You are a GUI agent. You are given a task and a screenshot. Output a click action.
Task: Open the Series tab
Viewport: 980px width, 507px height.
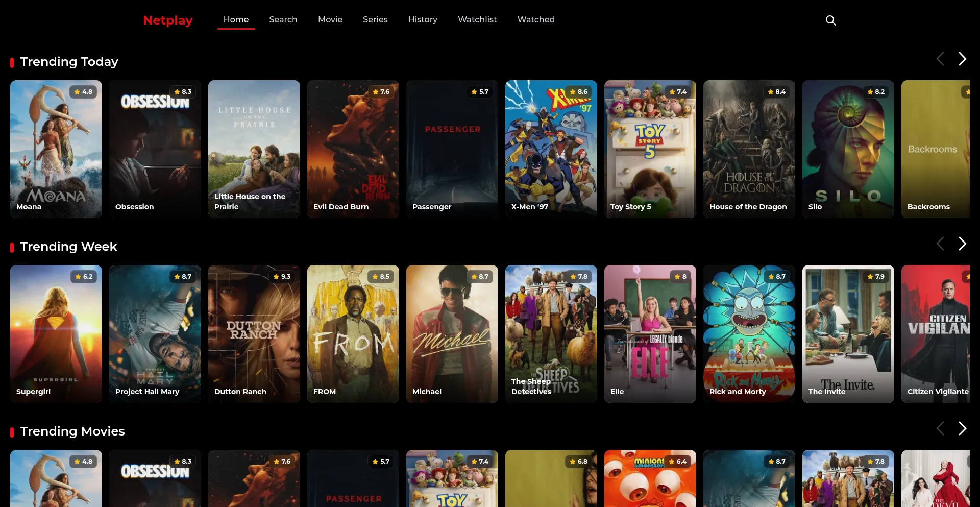pos(375,19)
